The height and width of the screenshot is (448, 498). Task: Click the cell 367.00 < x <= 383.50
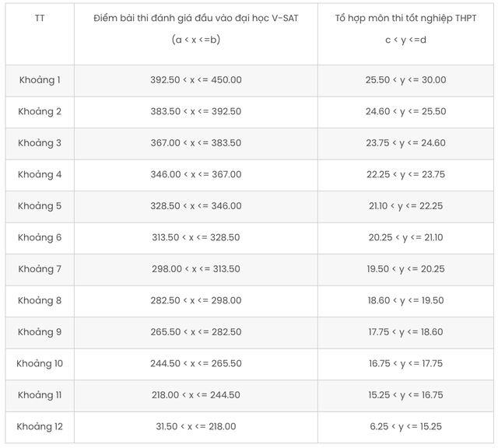[x=196, y=144]
